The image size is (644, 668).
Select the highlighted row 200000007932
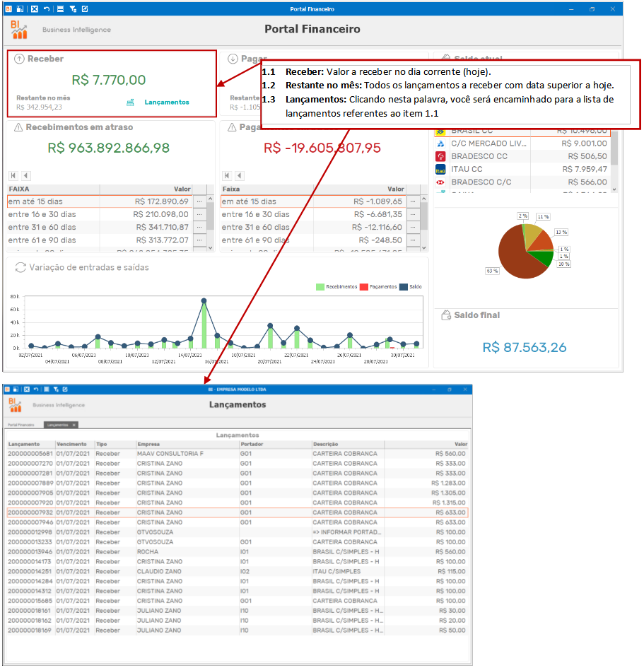click(x=238, y=512)
